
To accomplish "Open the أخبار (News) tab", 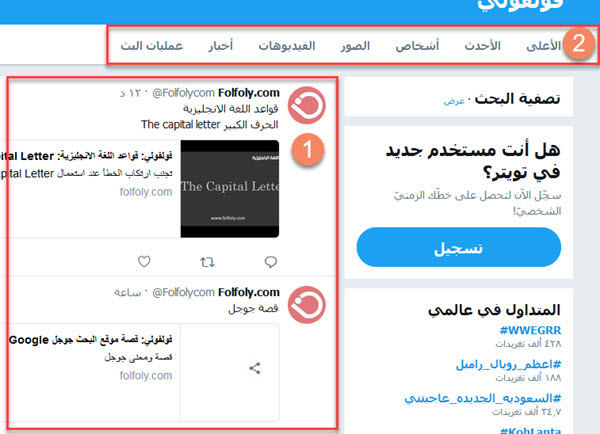I will pyautogui.click(x=220, y=46).
